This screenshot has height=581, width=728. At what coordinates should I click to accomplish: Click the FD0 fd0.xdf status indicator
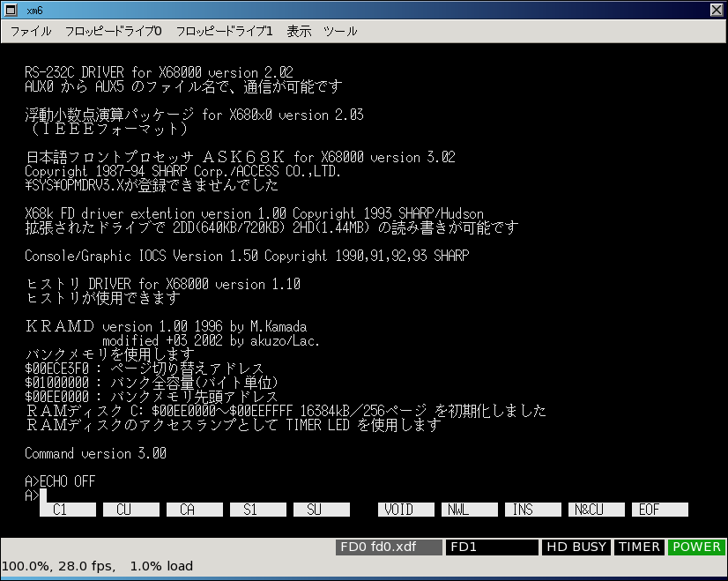tap(389, 547)
